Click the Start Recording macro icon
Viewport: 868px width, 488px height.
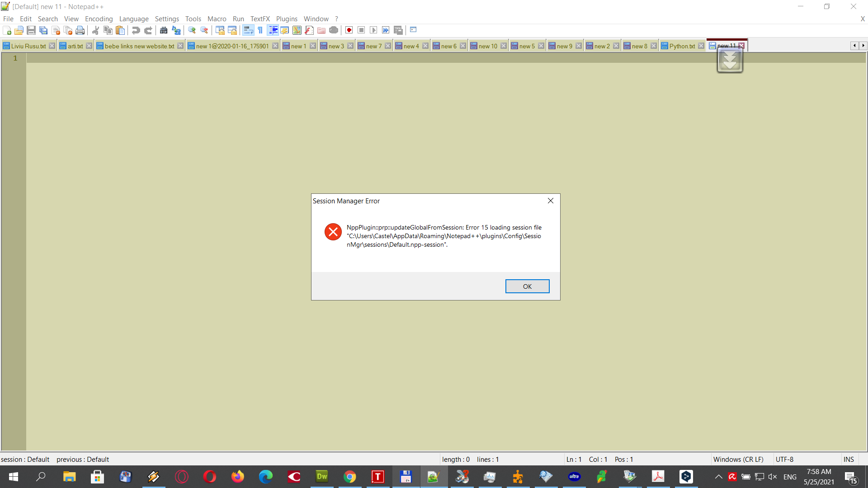349,30
